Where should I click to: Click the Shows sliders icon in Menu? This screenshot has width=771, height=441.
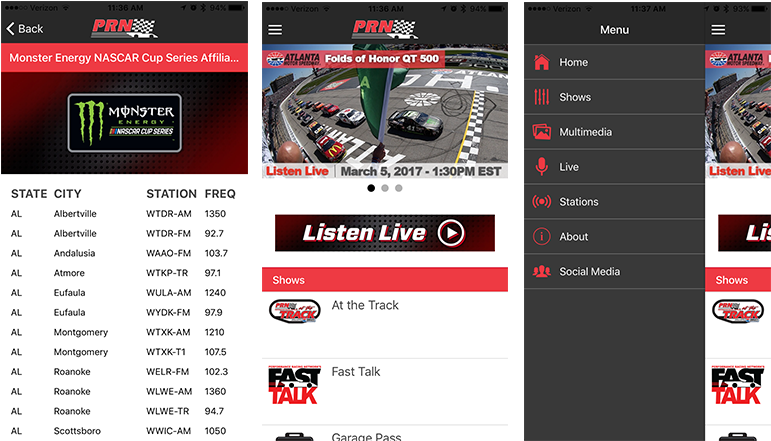coord(541,97)
